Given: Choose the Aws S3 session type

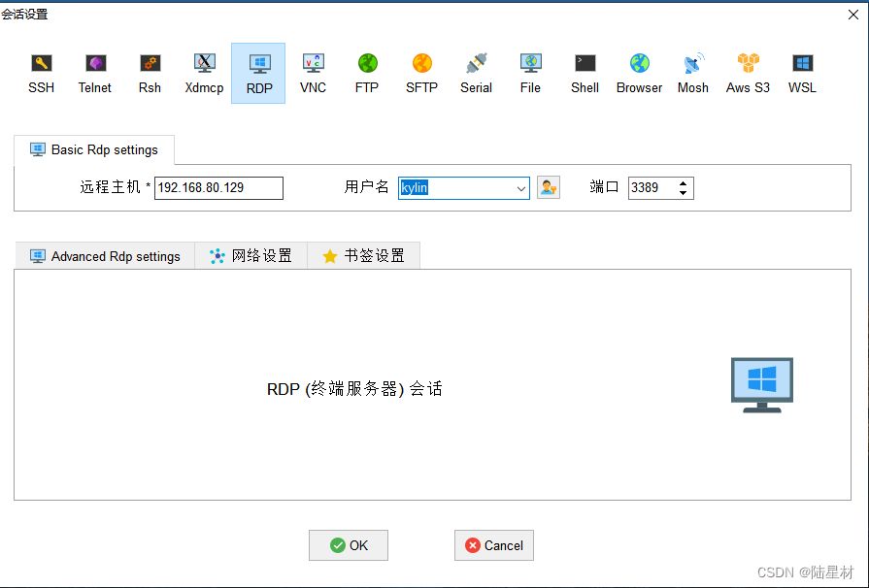Looking at the screenshot, I should (748, 74).
